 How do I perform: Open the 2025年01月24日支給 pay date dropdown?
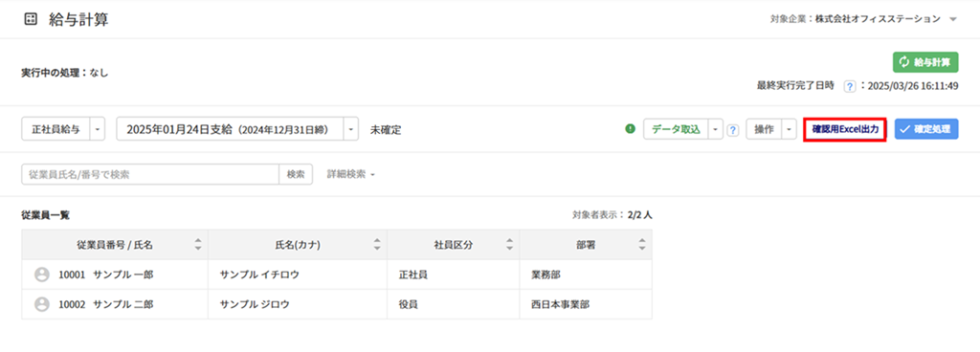coord(351,130)
